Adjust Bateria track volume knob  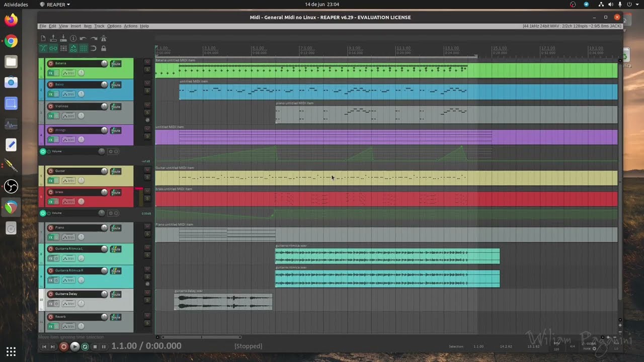coord(104,63)
